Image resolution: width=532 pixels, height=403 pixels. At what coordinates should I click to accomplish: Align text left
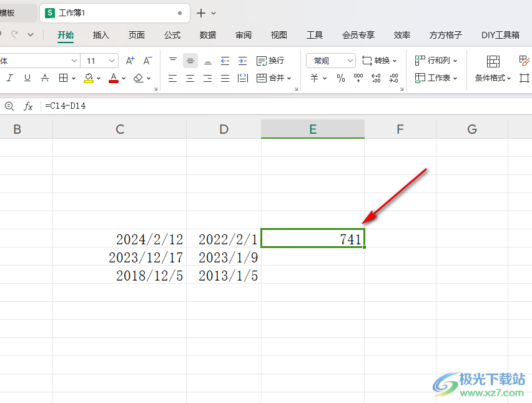(x=173, y=79)
